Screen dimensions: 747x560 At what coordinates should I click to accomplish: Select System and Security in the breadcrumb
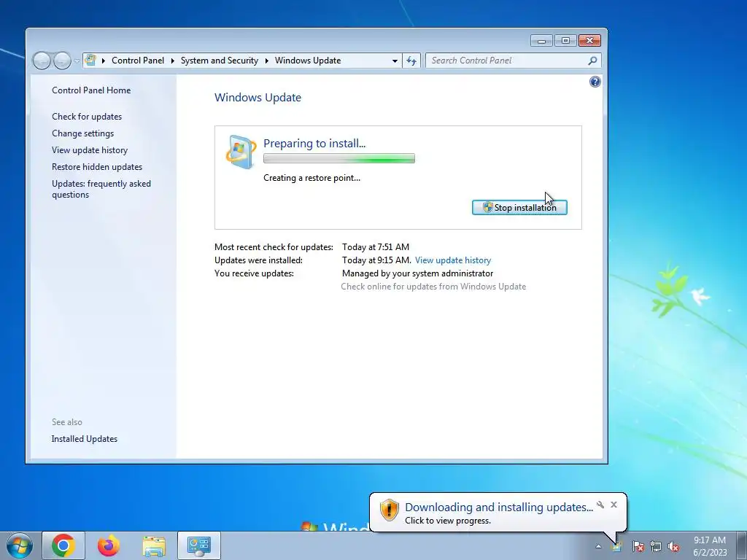tap(219, 61)
